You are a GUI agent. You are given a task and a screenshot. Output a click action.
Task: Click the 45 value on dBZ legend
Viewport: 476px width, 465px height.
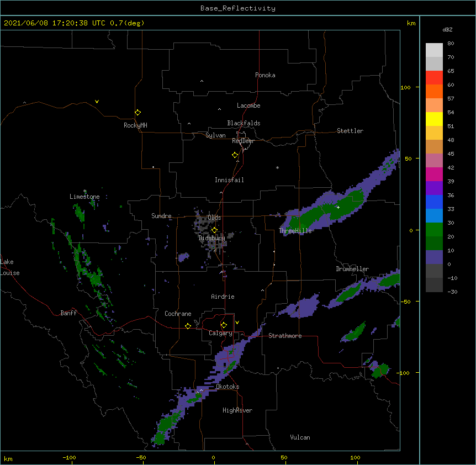(451, 154)
